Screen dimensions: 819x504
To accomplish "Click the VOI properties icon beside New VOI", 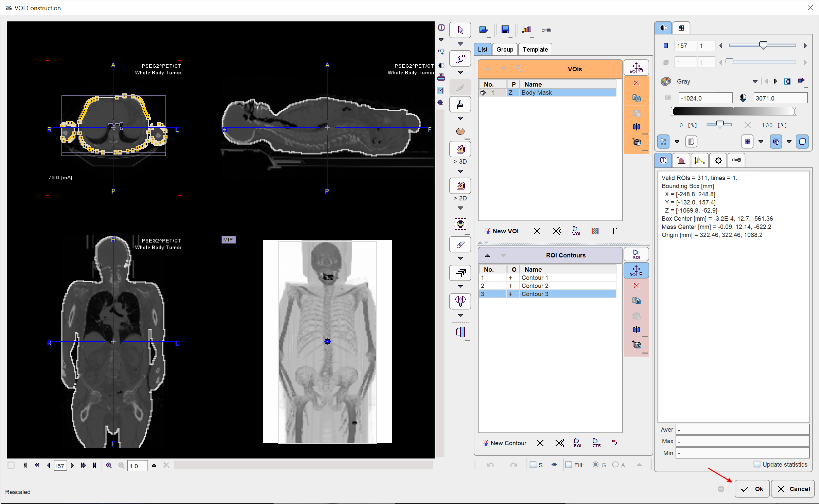I will coord(576,231).
